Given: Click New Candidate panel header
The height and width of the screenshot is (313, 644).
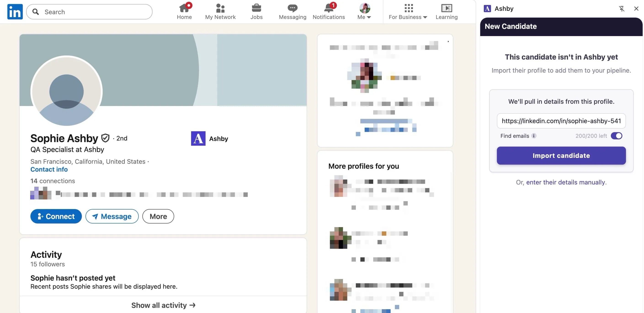Looking at the screenshot, I should pos(561,27).
